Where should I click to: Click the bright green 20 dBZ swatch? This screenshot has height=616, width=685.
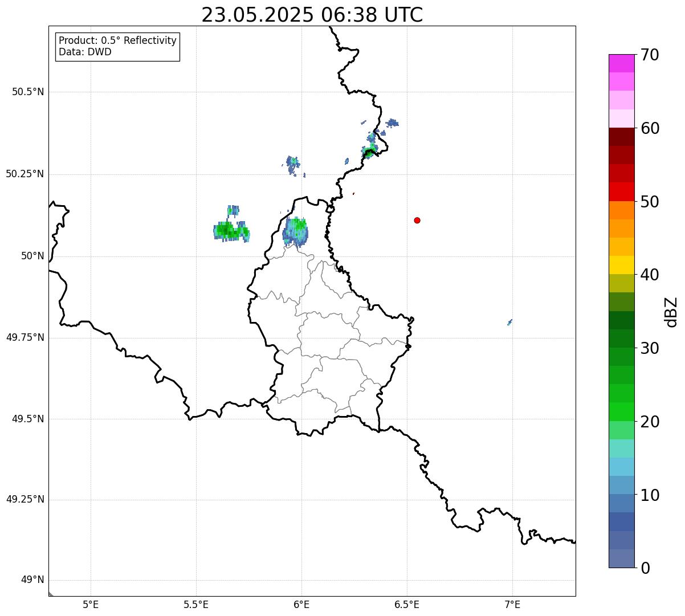621,411
